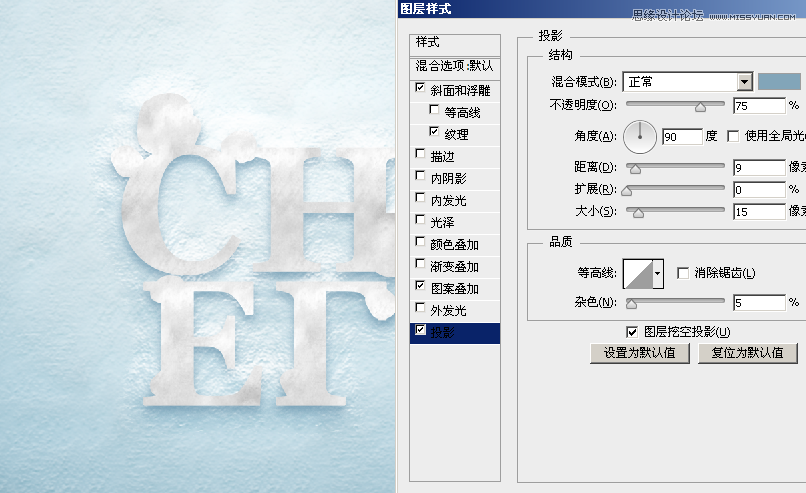Click the 复位为默认值 button
806x493 pixels.
tap(748, 353)
